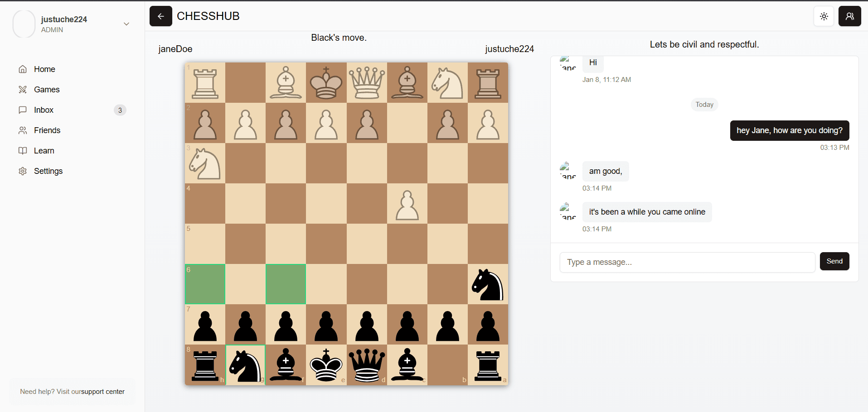Viewport: 868px width, 412px height.
Task: Click the white pawn on rank 4
Action: (x=407, y=204)
